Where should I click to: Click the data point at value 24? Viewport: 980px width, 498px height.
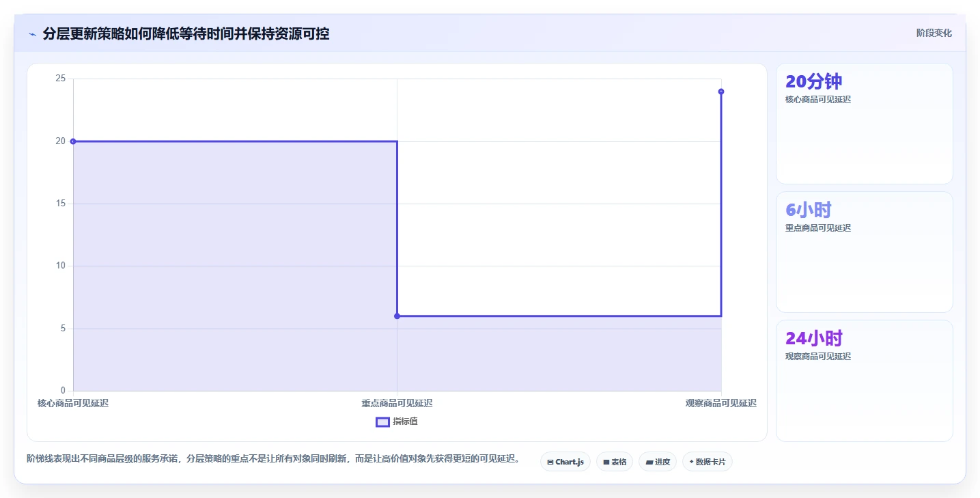click(721, 92)
